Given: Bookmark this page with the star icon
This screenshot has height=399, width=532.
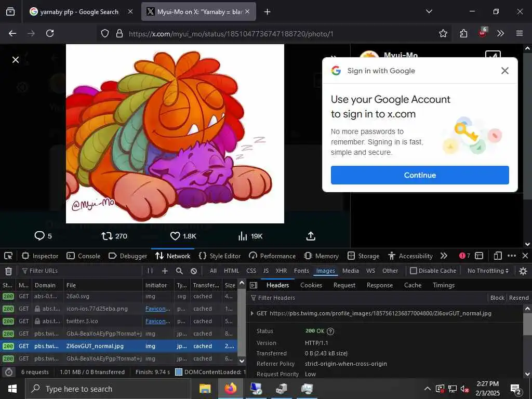Looking at the screenshot, I should 443,33.
